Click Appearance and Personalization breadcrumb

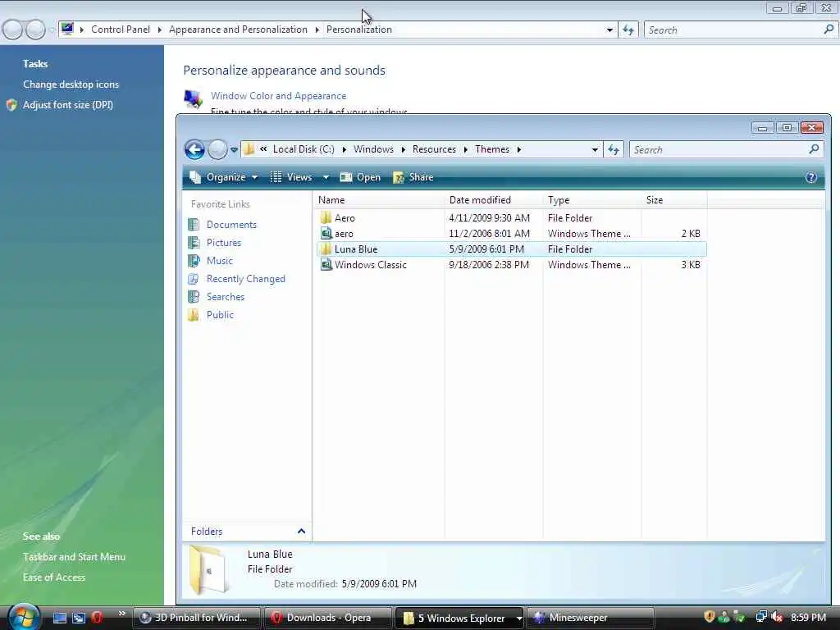(238, 30)
